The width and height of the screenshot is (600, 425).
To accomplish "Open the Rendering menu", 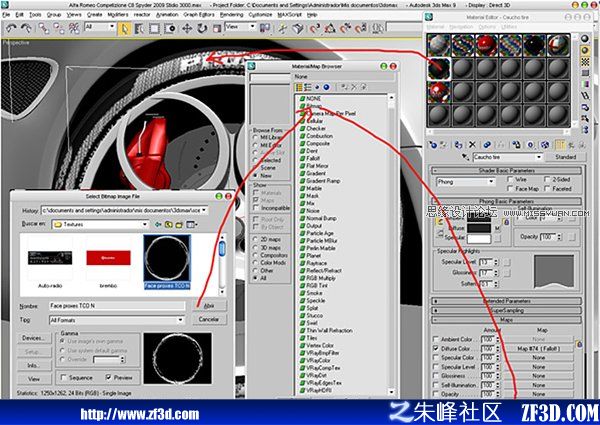I will [232, 15].
